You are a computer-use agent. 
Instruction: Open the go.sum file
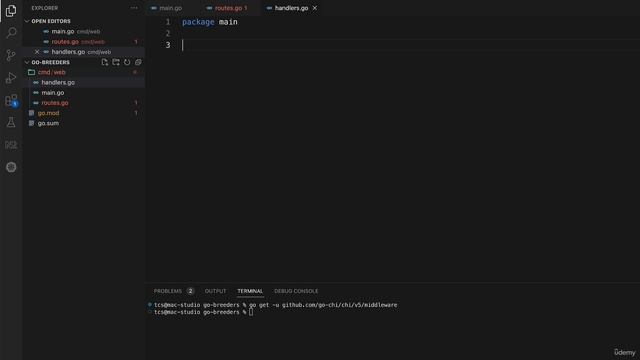84,123
